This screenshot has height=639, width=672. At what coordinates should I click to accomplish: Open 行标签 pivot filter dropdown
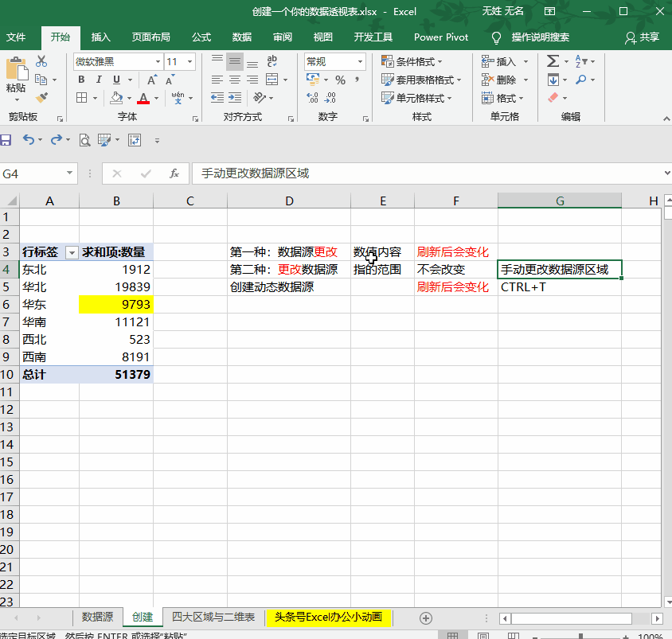coord(72,253)
